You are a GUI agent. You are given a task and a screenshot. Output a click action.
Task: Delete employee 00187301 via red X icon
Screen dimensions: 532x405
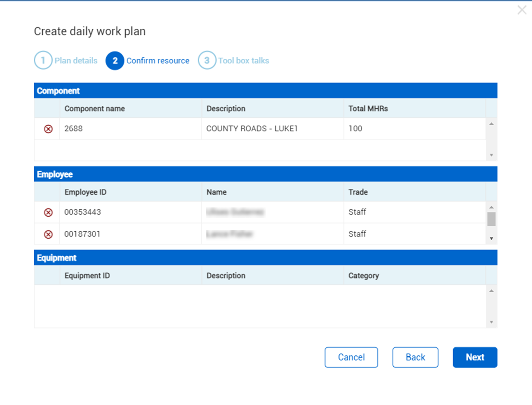click(48, 234)
